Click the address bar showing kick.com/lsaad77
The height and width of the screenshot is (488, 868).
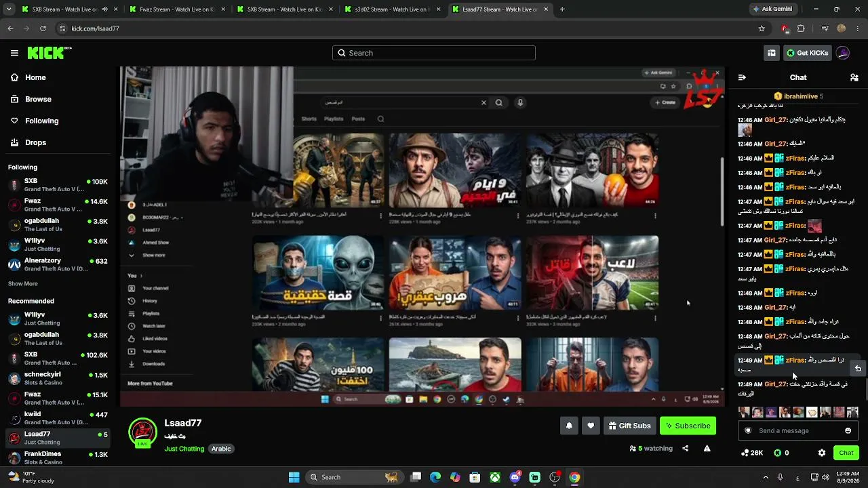coord(407,28)
